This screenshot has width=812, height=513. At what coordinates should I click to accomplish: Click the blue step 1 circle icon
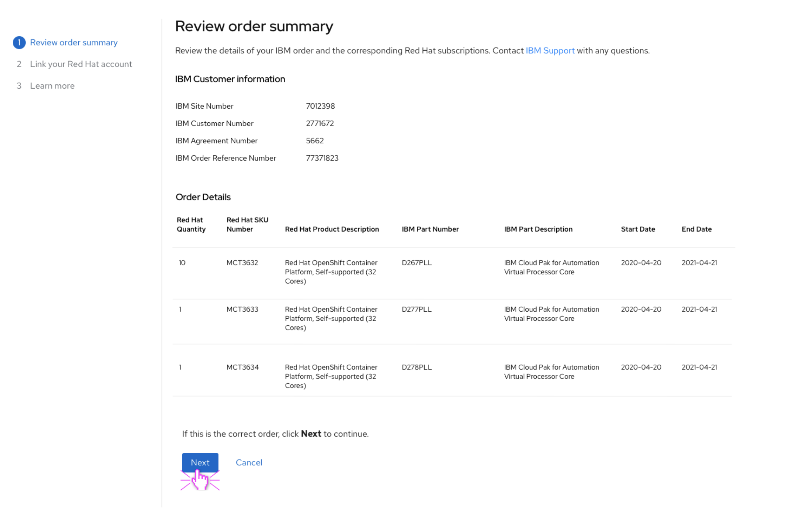pos(19,42)
